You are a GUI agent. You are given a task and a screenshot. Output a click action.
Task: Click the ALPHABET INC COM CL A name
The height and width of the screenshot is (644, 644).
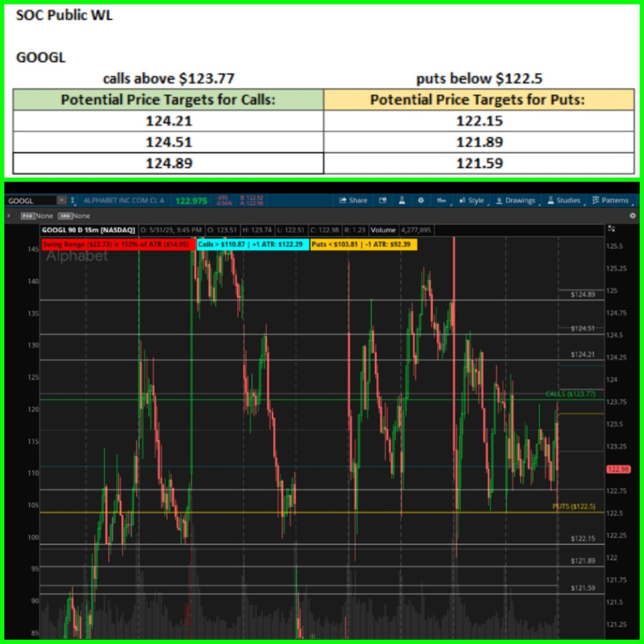[x=124, y=200]
